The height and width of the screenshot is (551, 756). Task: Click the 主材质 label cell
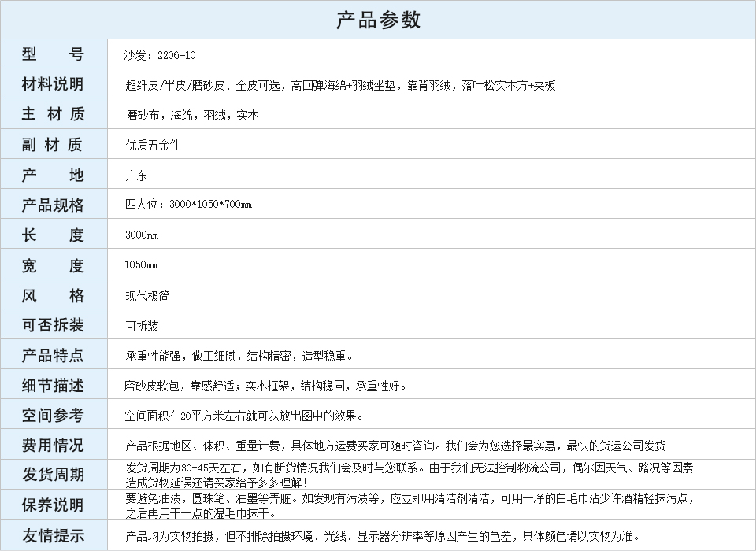[54, 114]
